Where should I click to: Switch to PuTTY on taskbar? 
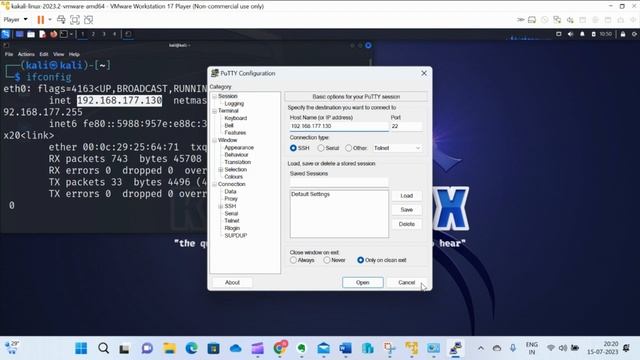pyautogui.click(x=455, y=348)
